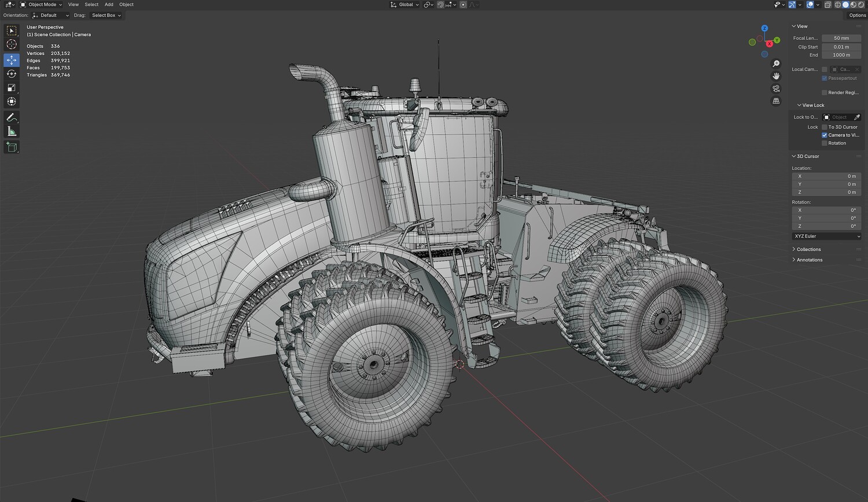Click the red X axis gizmo ball

click(x=770, y=44)
